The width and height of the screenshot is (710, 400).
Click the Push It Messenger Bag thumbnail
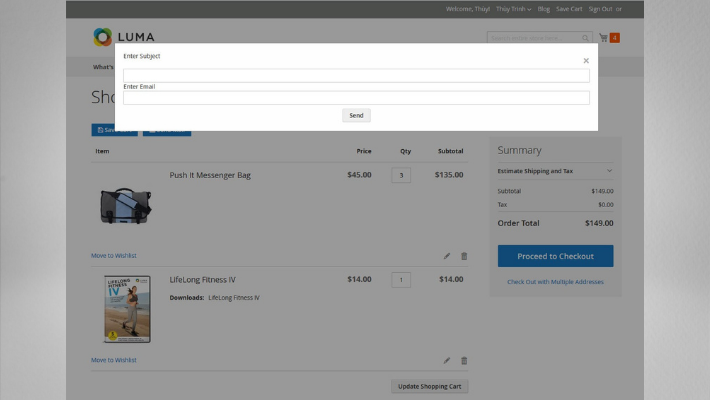pyautogui.click(x=126, y=205)
